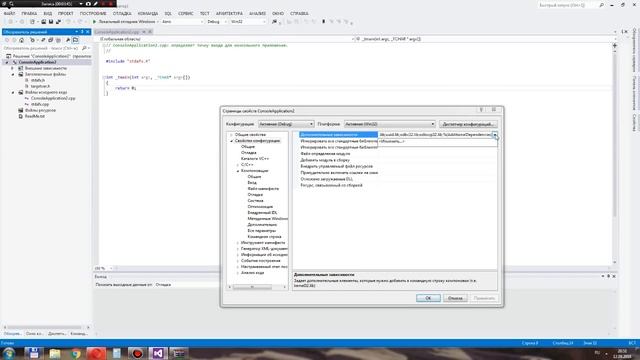Select Ввод under Компоновщик in the dialog tree
The image size is (640, 360).
252,183
